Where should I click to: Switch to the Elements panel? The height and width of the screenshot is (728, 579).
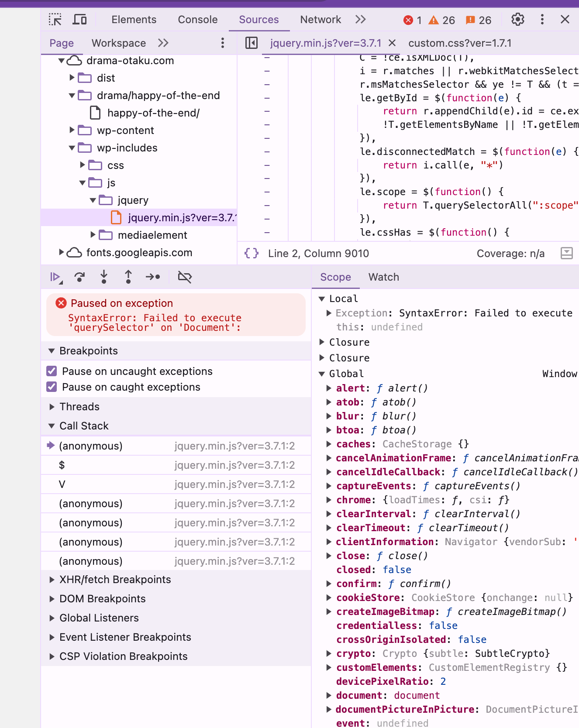pyautogui.click(x=134, y=20)
